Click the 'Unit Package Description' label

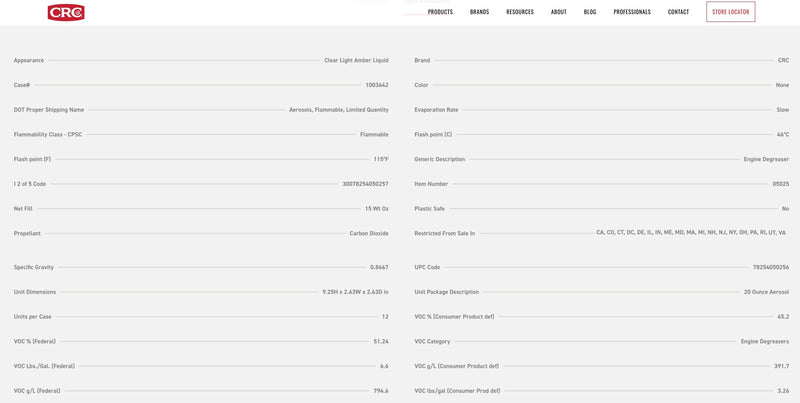click(x=447, y=292)
